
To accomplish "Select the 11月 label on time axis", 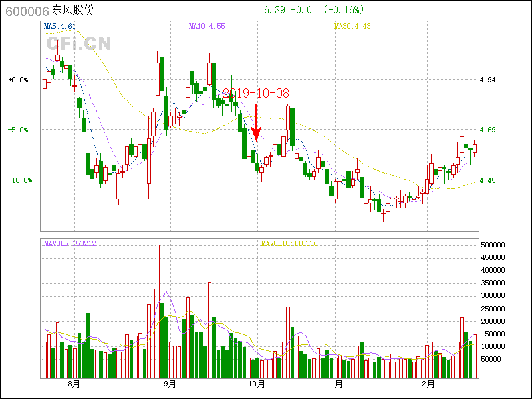I will (335, 384).
